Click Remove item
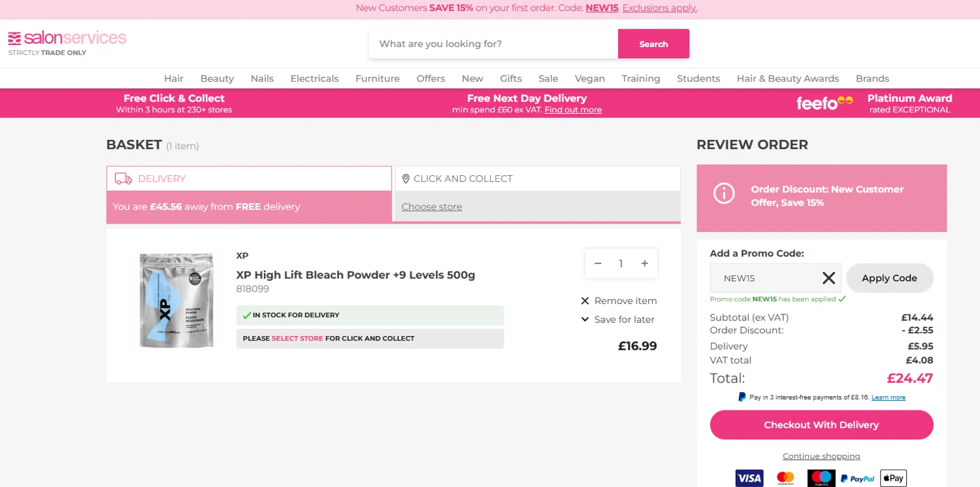 625,301
